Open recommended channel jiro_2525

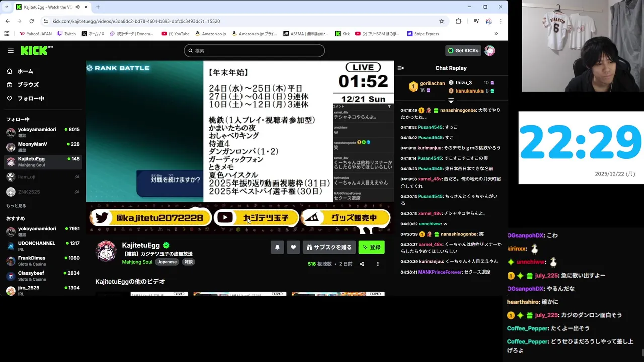pos(43,290)
